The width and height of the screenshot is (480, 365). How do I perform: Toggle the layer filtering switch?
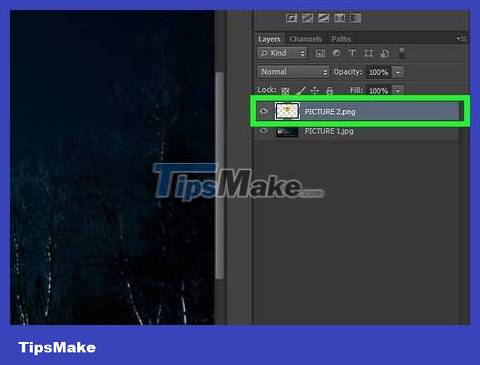coord(402,53)
